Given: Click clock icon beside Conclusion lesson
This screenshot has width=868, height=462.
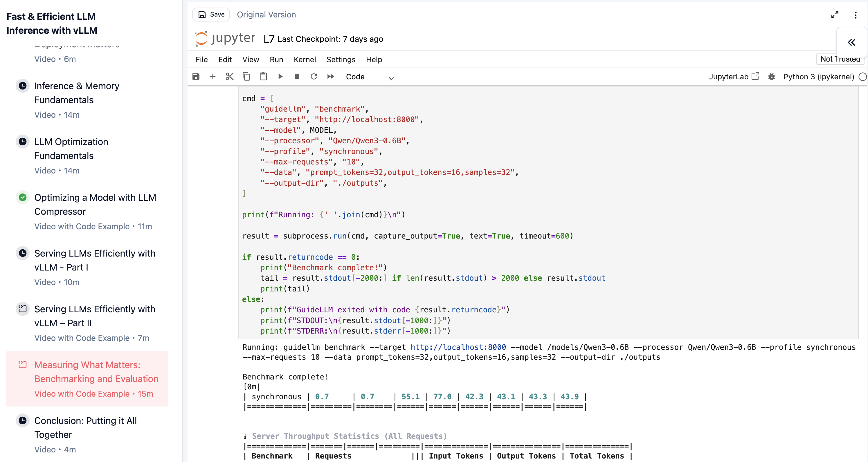Looking at the screenshot, I should [x=23, y=420].
